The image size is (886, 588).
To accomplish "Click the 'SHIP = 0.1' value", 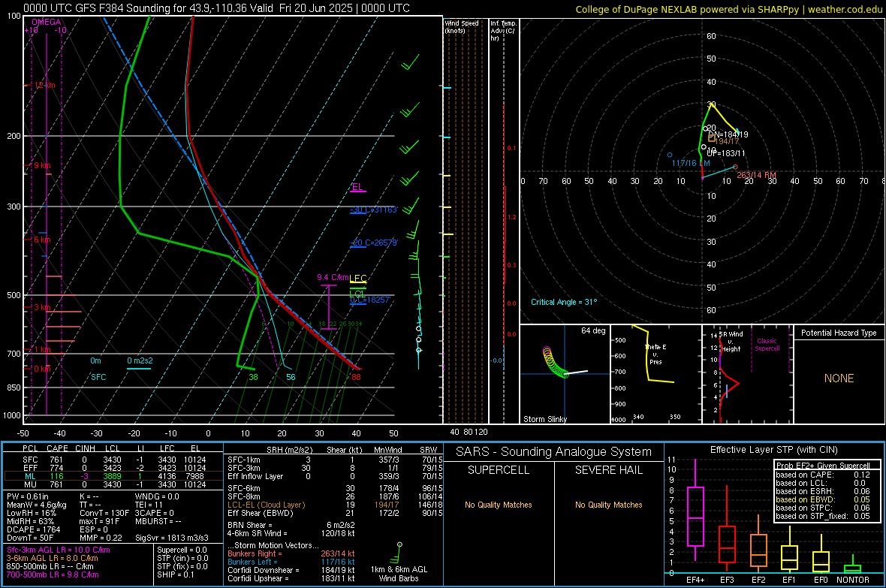I will coord(176,574).
